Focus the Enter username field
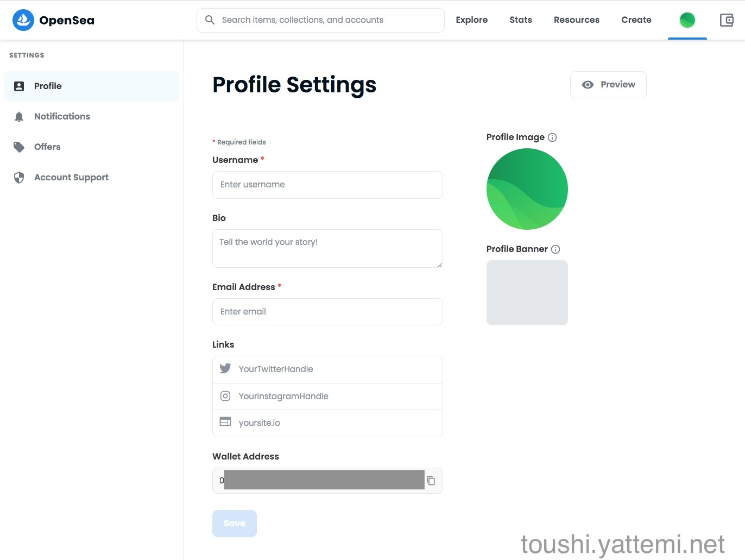745x560 pixels. (x=327, y=185)
